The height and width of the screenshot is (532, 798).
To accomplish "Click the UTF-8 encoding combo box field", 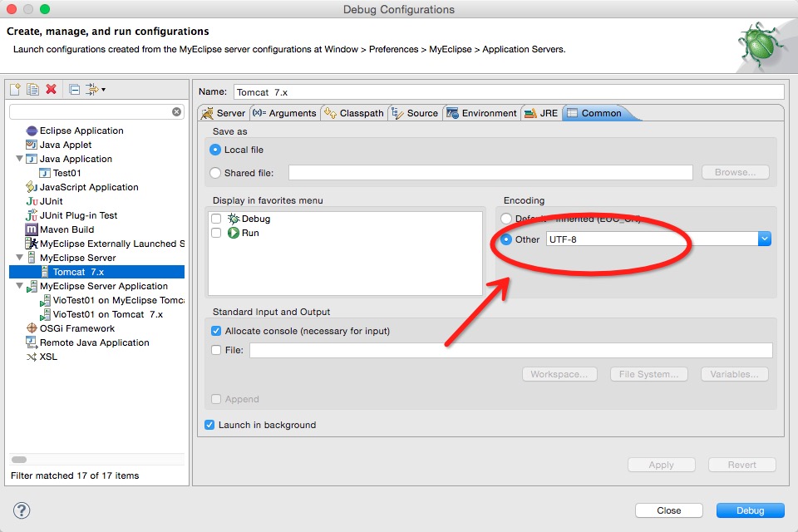I will (652, 239).
